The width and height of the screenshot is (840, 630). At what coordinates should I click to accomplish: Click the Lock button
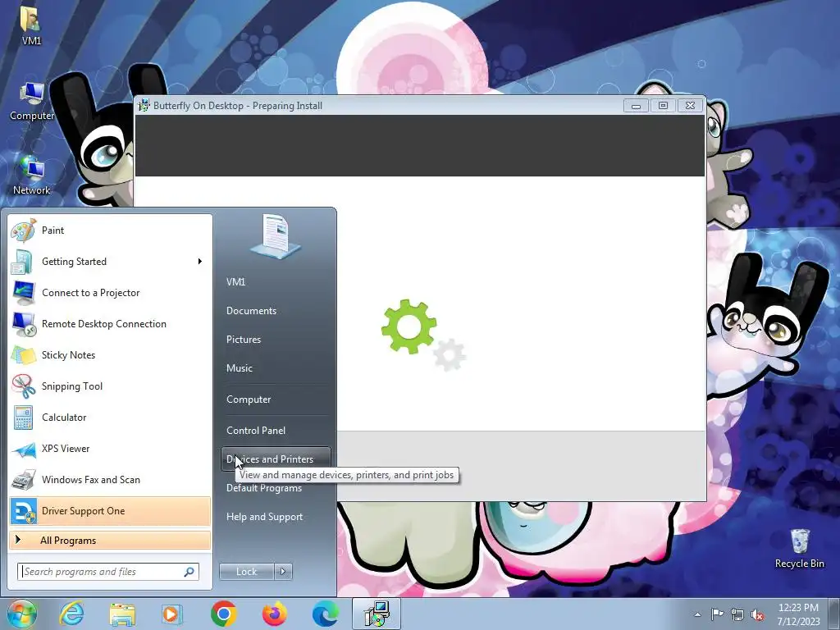tap(246, 572)
